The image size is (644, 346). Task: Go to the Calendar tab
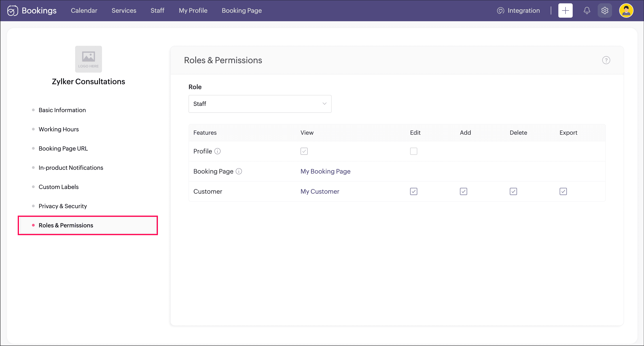click(84, 10)
